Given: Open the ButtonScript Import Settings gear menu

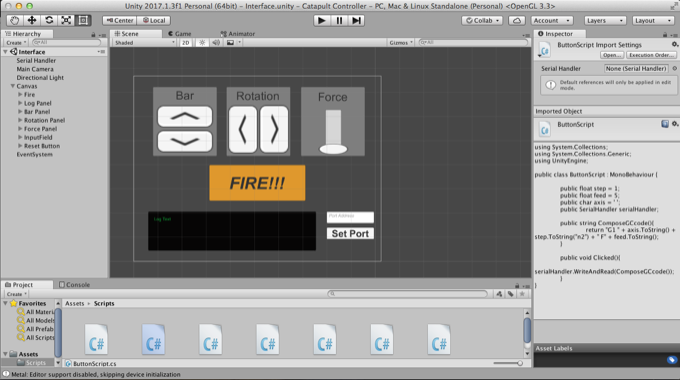Looking at the screenshot, I should pos(675,44).
